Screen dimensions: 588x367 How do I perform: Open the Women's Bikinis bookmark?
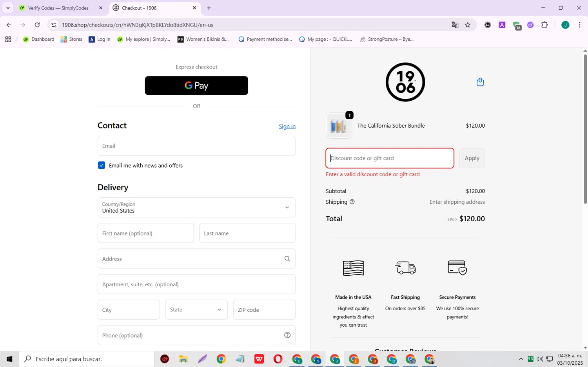(x=203, y=39)
